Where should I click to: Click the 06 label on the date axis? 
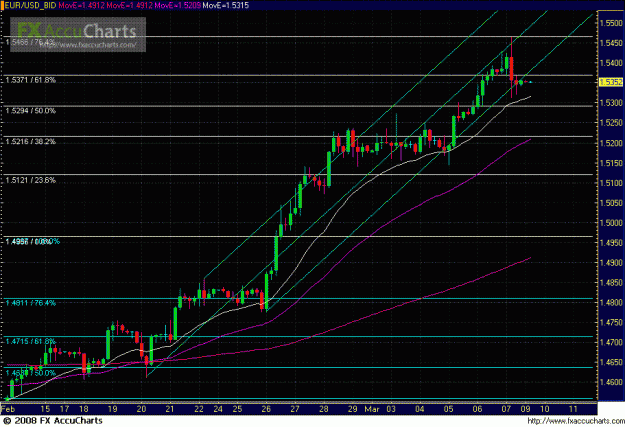(x=478, y=409)
